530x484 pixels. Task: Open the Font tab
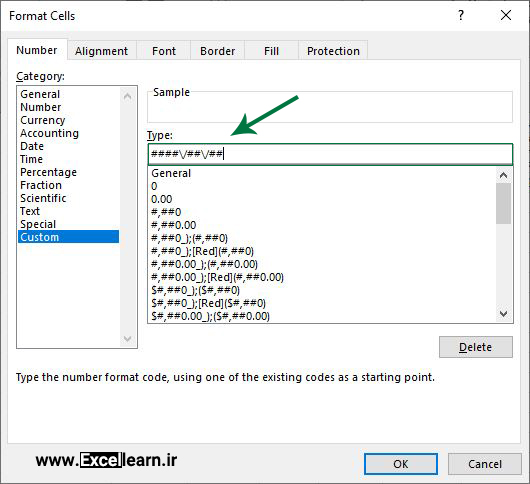164,51
